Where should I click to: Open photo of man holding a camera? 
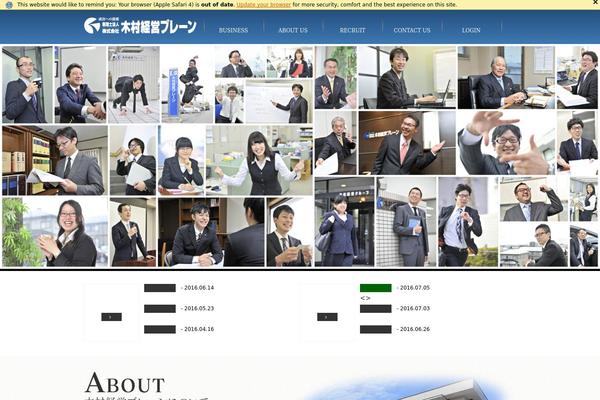[27, 85]
